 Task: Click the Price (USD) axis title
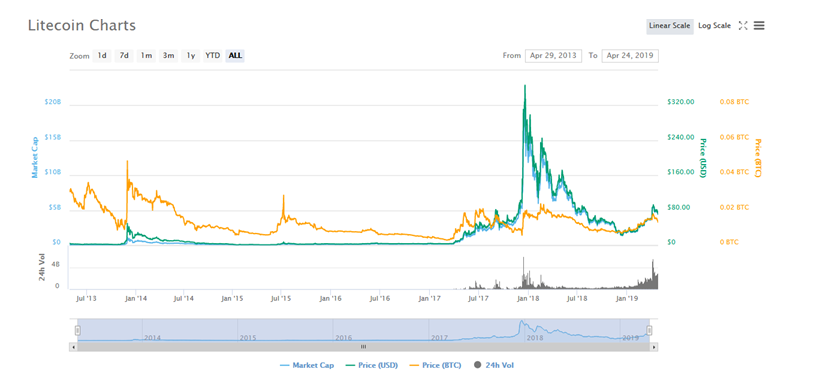click(703, 158)
